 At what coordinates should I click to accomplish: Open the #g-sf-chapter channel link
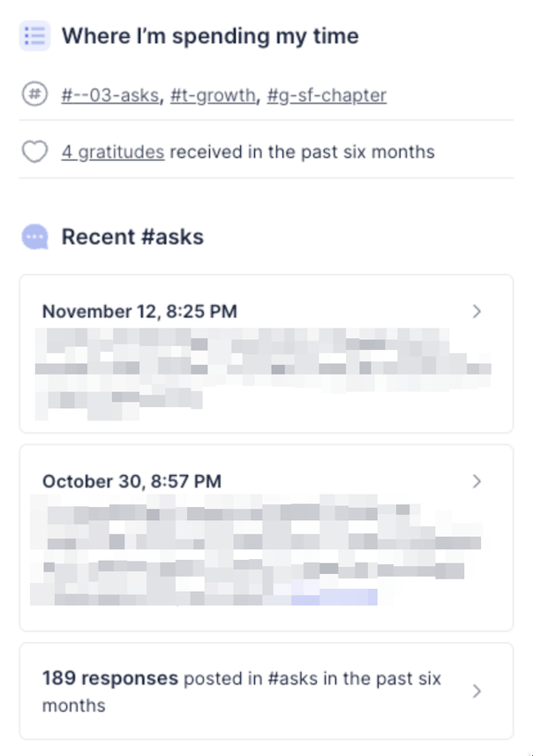pos(327,95)
